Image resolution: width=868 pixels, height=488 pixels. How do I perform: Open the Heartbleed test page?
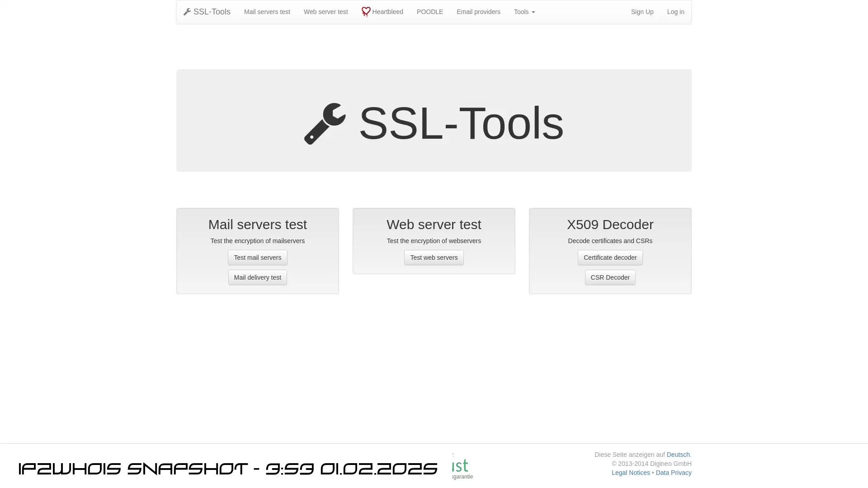(x=382, y=12)
